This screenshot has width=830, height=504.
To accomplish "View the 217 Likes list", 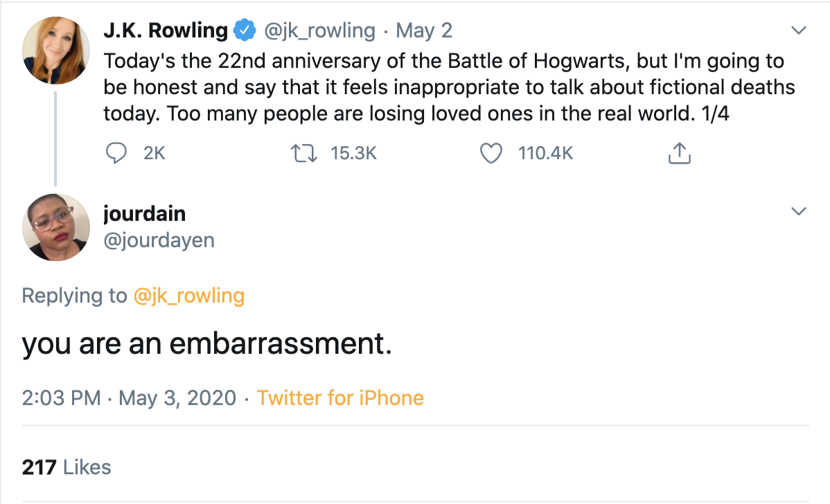I will click(x=67, y=467).
